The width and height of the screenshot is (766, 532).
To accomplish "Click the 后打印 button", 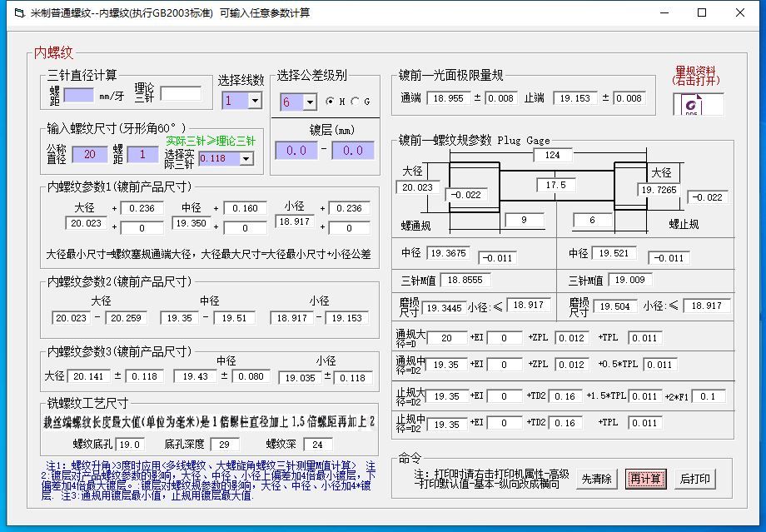I will [694, 479].
